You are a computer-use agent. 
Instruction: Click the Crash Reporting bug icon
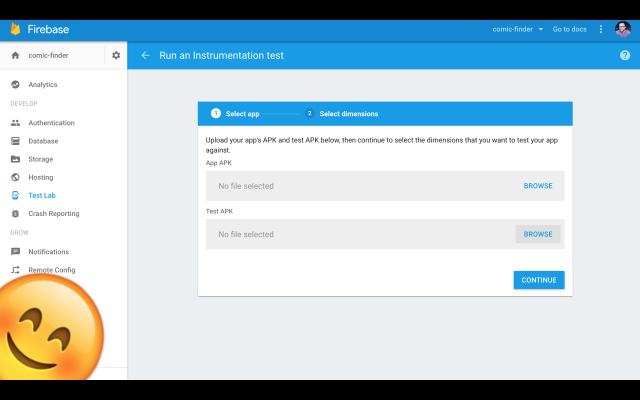point(15,213)
